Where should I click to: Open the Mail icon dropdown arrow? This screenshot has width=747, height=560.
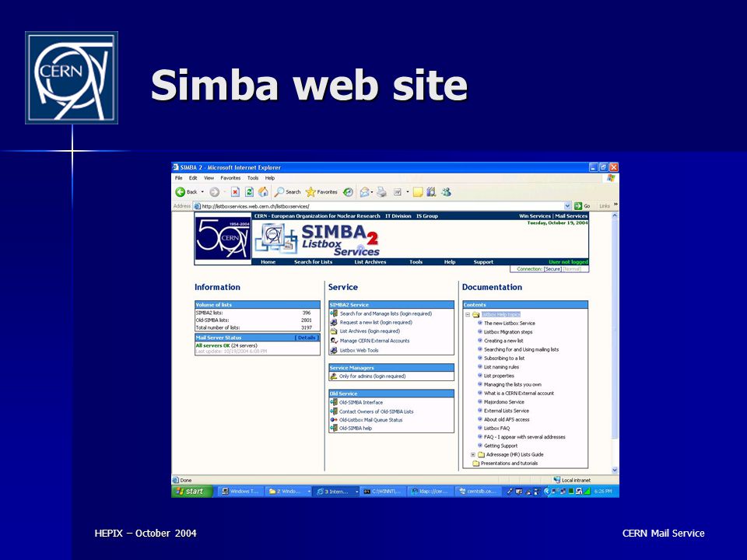click(372, 192)
